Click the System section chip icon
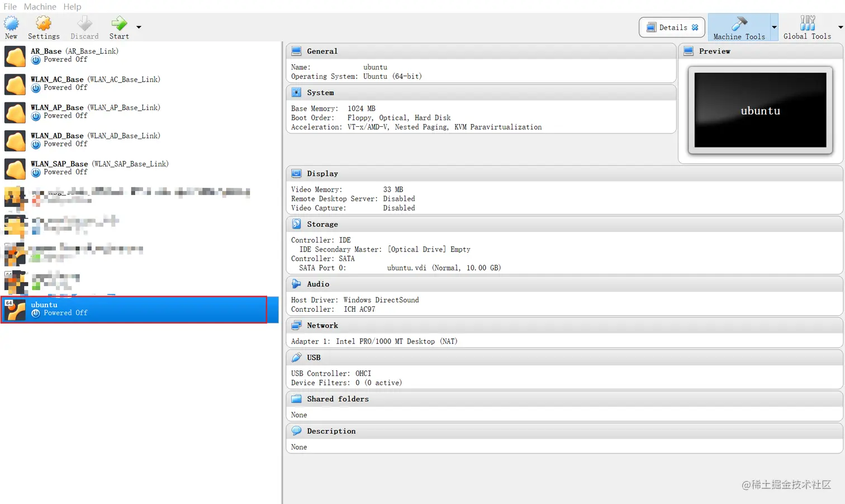Screen dimensions: 845x504 (297, 92)
